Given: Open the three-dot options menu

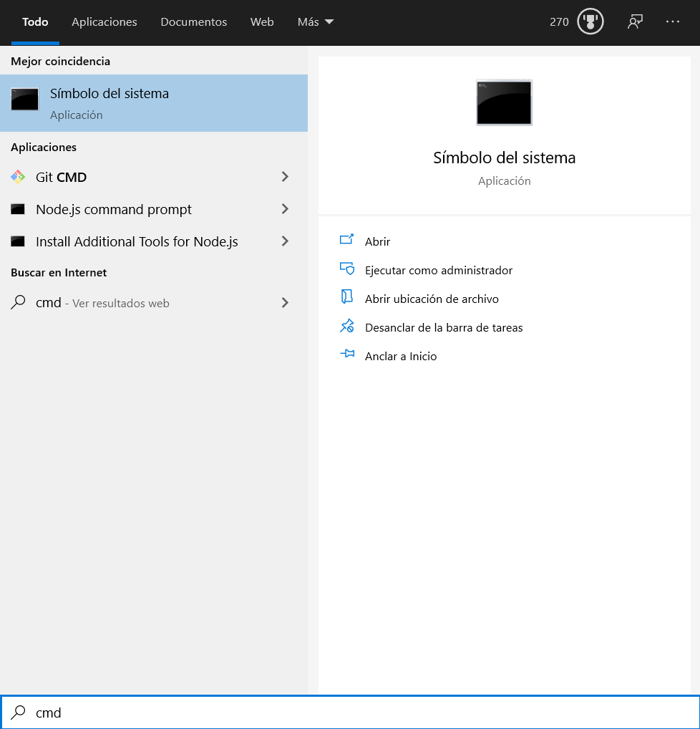Looking at the screenshot, I should tap(672, 21).
